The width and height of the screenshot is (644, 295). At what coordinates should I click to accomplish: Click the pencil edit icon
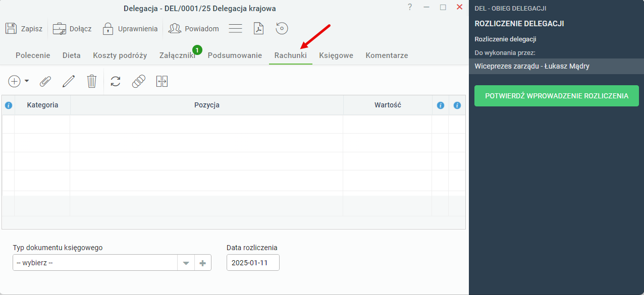(x=69, y=81)
